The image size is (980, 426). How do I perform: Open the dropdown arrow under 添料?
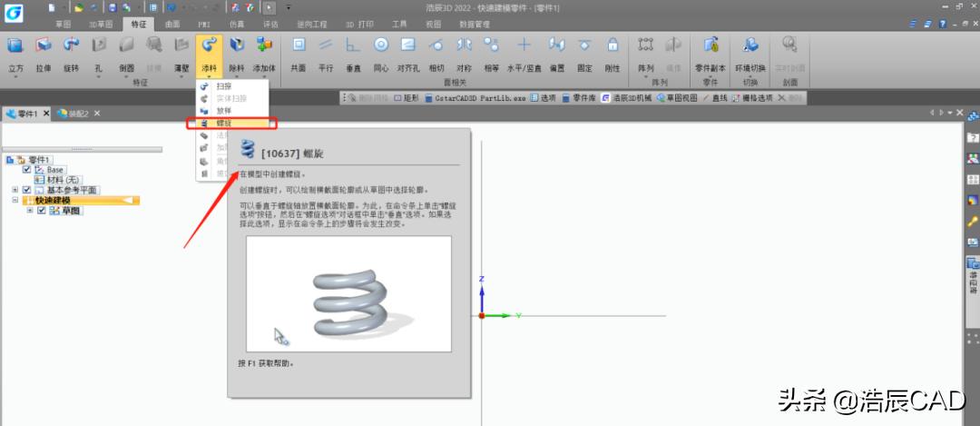pyautogui.click(x=209, y=76)
